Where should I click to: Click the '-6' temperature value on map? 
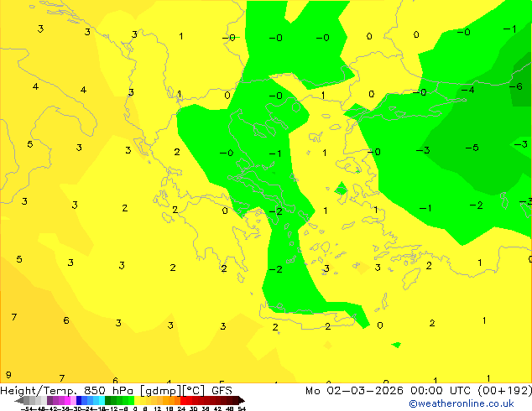click(516, 86)
